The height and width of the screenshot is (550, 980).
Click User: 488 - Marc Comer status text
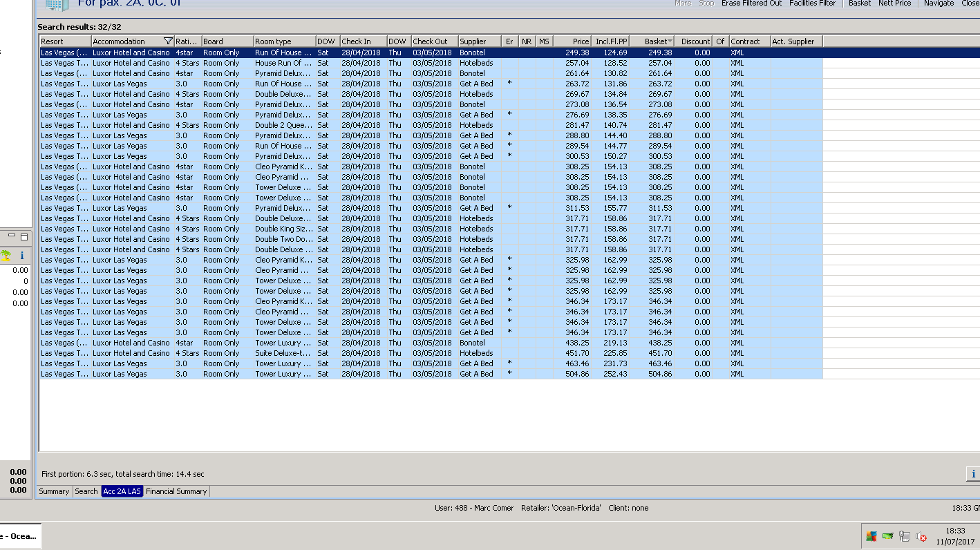[474, 508]
